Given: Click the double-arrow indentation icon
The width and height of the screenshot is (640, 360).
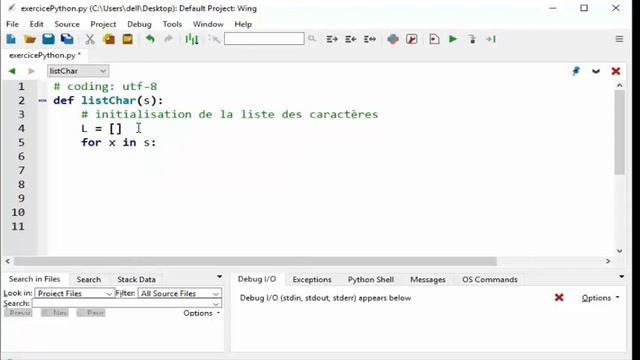Looking at the screenshot, I should tap(369, 39).
